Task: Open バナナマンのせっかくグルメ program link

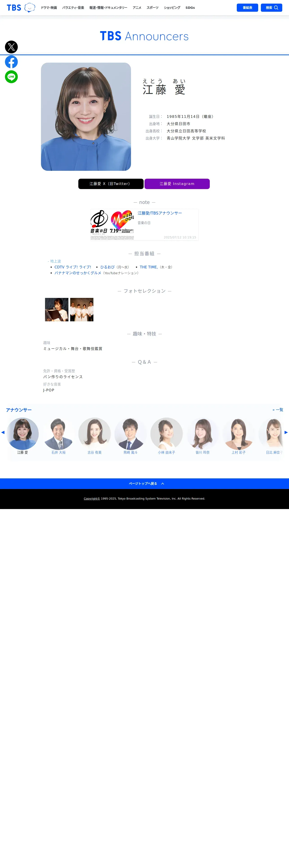Action: (x=78, y=273)
